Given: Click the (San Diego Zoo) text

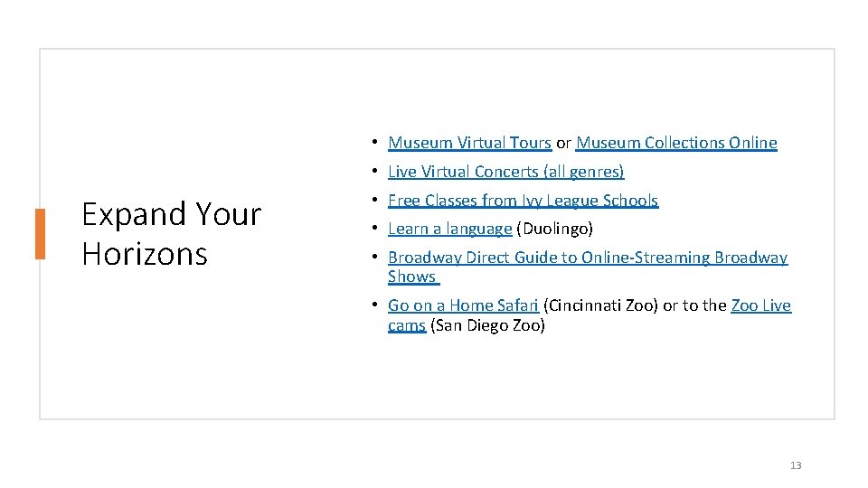Looking at the screenshot, I should [x=488, y=325].
